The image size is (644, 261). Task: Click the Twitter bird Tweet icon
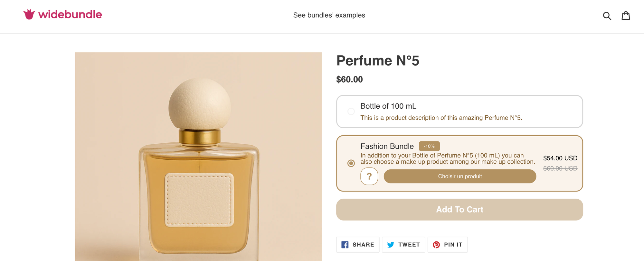tap(391, 245)
